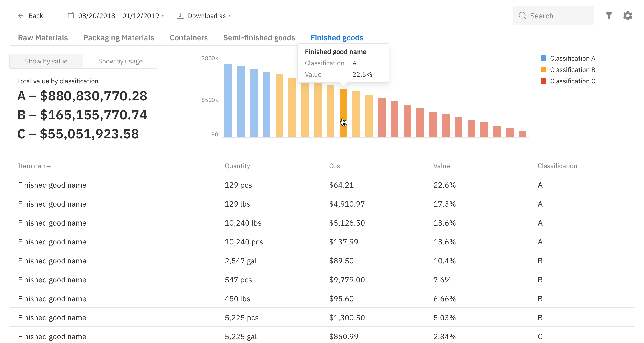Image resolution: width=644 pixels, height=343 pixels.
Task: Go Back using the Back link
Action: (36, 16)
